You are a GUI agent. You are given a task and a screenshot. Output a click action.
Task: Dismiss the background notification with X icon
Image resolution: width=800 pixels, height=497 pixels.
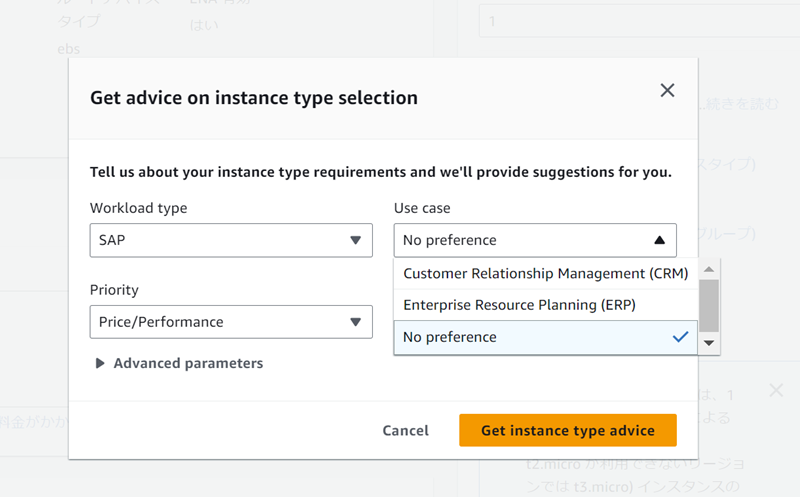pyautogui.click(x=776, y=390)
